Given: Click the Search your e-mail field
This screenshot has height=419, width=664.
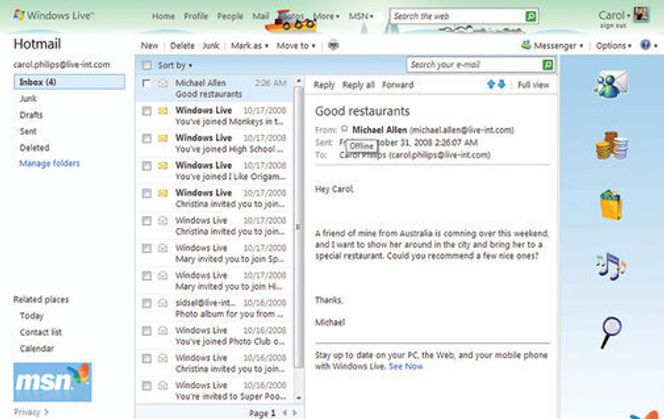Looking at the screenshot, I should pos(475,65).
